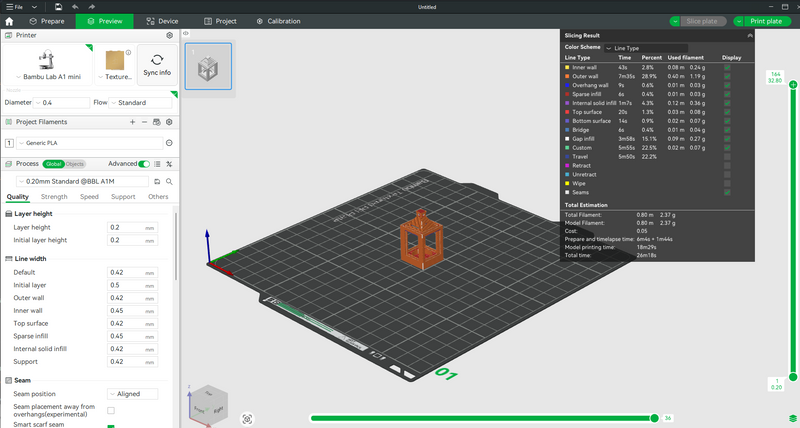800x428 pixels.
Task: Edit the Generic PLA filament preset
Action: tap(169, 143)
